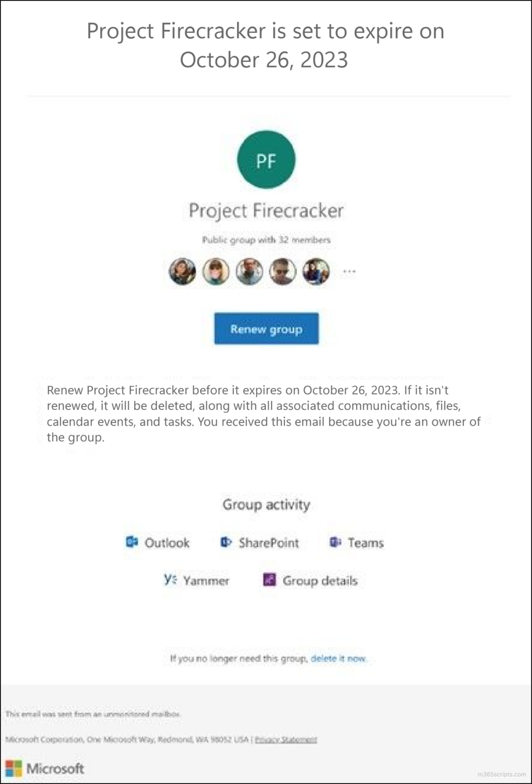Open the SharePoint group activity icon
532x784 pixels.
226,543
